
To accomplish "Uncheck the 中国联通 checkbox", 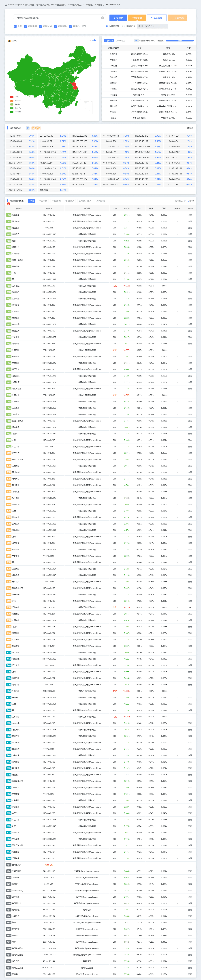I will point(41,26).
